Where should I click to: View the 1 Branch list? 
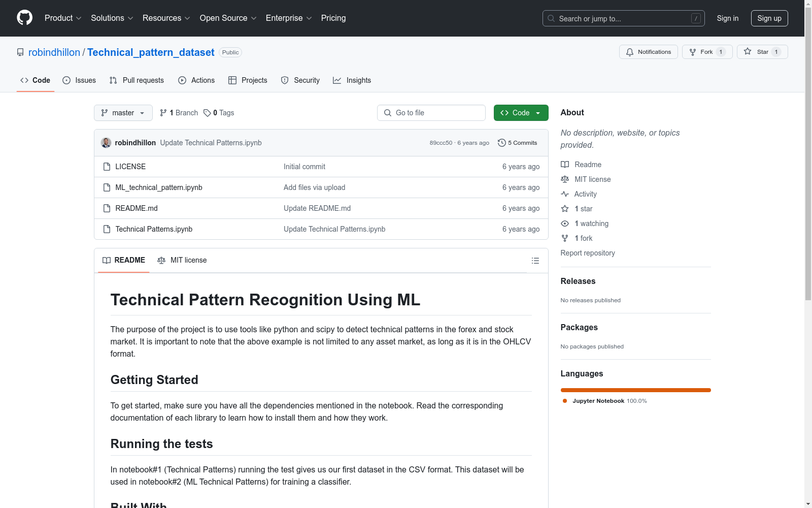pos(179,113)
